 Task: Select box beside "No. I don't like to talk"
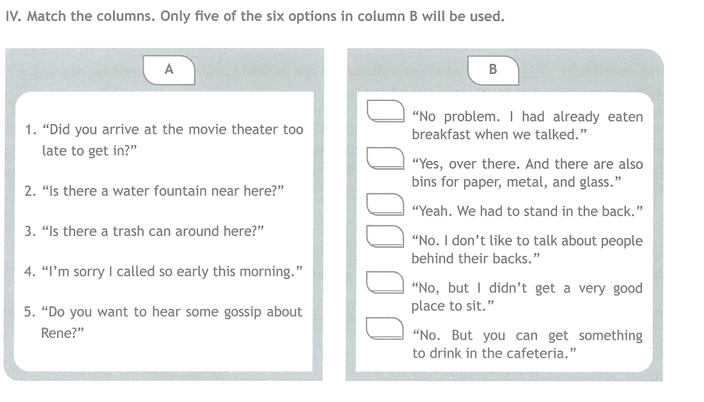click(x=385, y=236)
